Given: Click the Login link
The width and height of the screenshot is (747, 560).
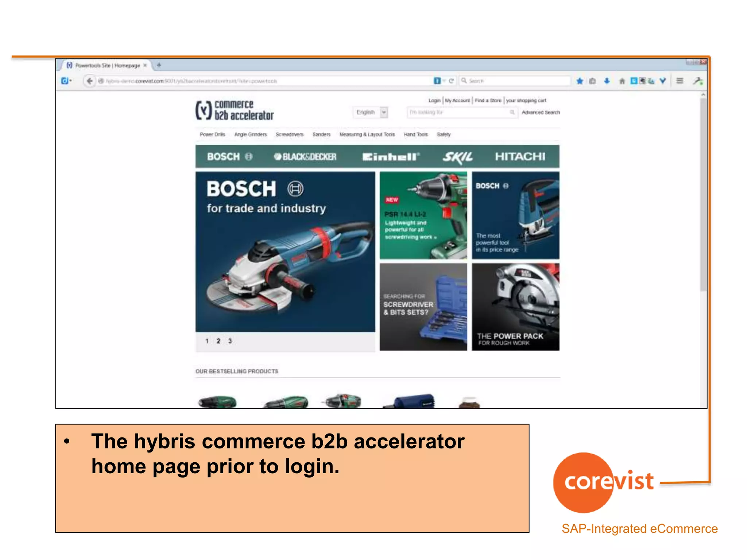Looking at the screenshot, I should coord(434,100).
